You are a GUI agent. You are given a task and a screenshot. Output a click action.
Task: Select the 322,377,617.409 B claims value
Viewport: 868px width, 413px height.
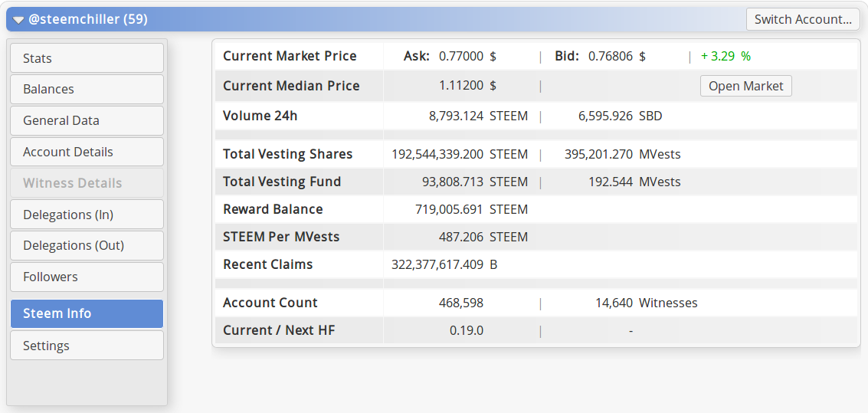(x=444, y=264)
